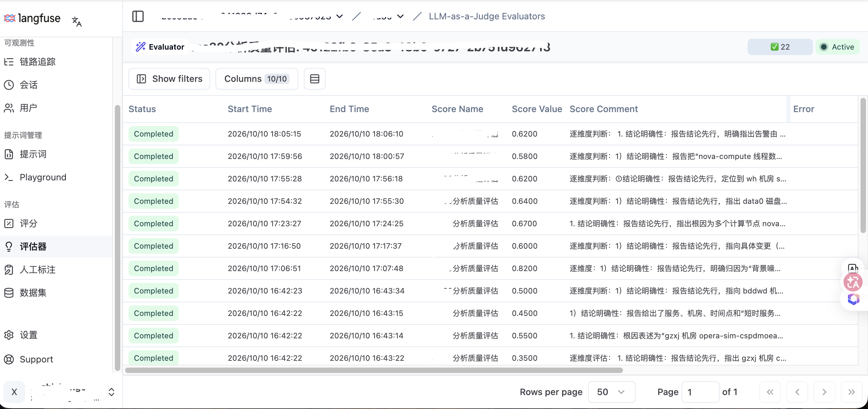
Task: Toggle the sidebar panel icon
Action: click(x=138, y=16)
